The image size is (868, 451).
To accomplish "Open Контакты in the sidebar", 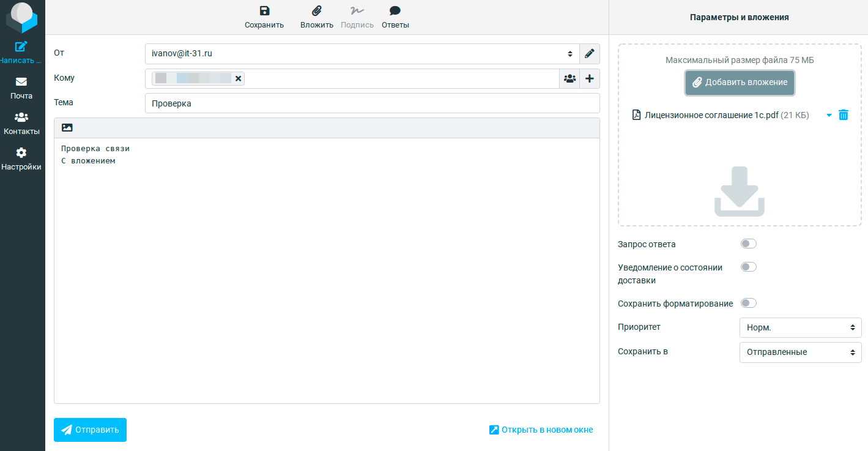I will coord(21,124).
